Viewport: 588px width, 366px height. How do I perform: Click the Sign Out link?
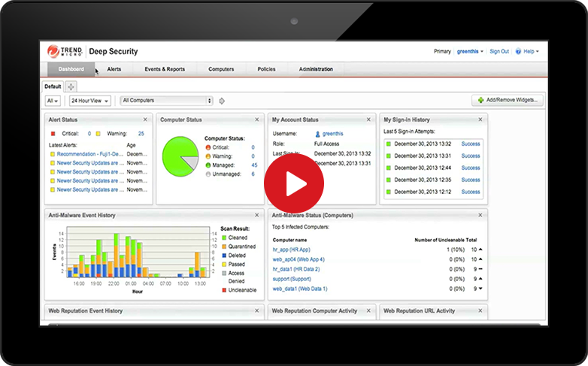499,51
